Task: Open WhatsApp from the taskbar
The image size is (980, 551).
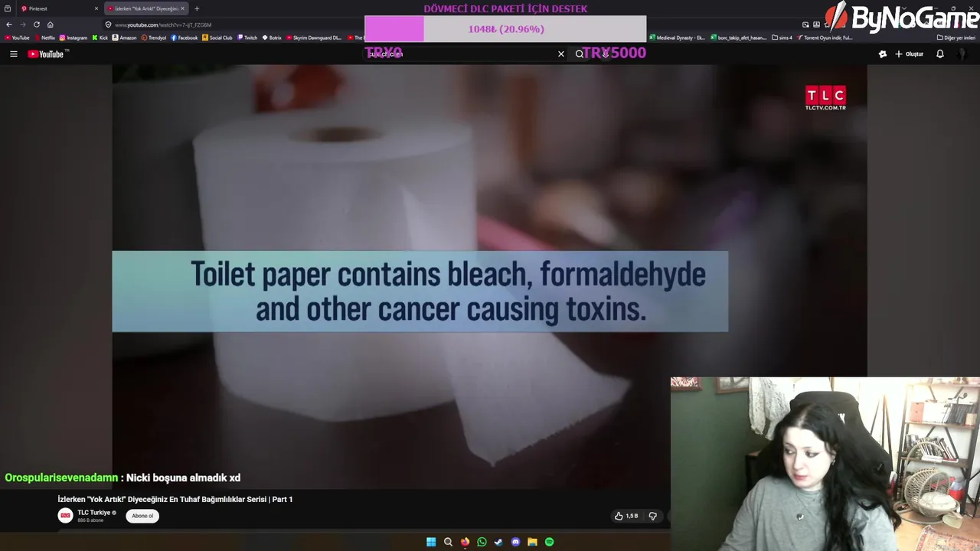Action: tap(482, 542)
